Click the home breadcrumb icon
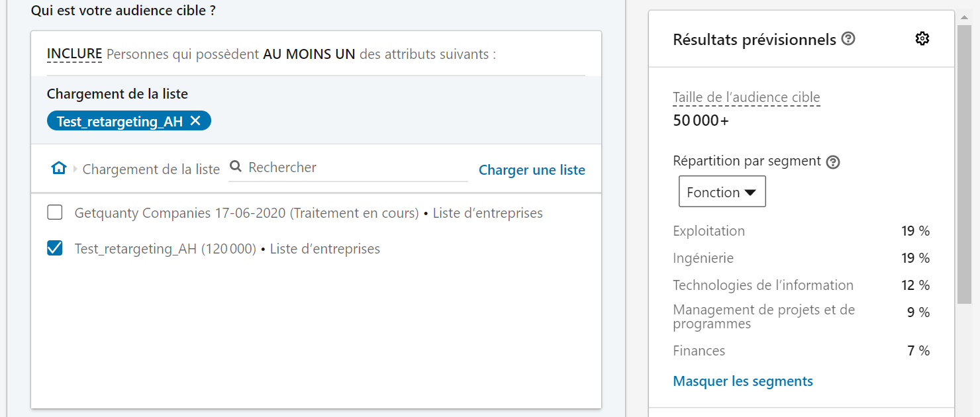Image resolution: width=980 pixels, height=417 pixels. (59, 168)
